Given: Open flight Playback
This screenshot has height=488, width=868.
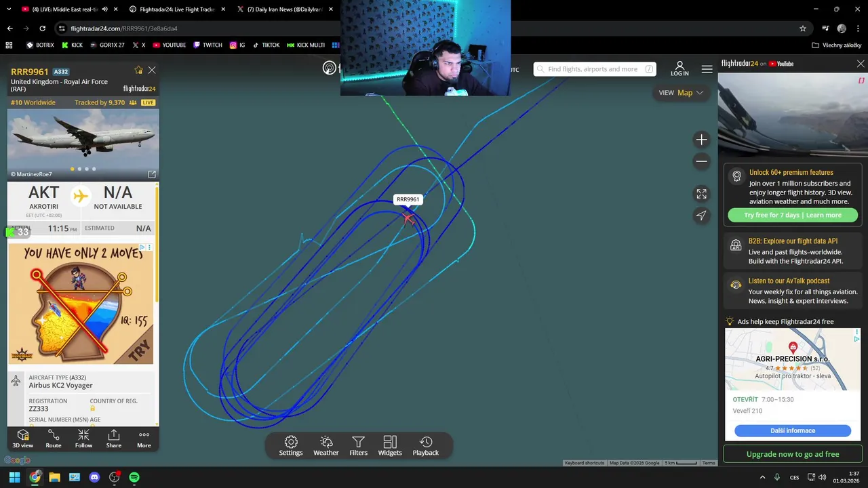Looking at the screenshot, I should [x=426, y=446].
